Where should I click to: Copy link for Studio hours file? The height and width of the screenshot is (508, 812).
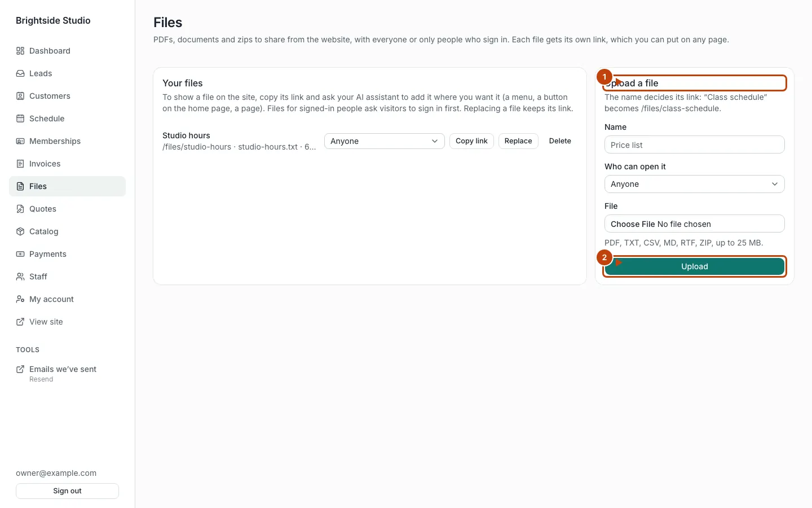tap(471, 141)
